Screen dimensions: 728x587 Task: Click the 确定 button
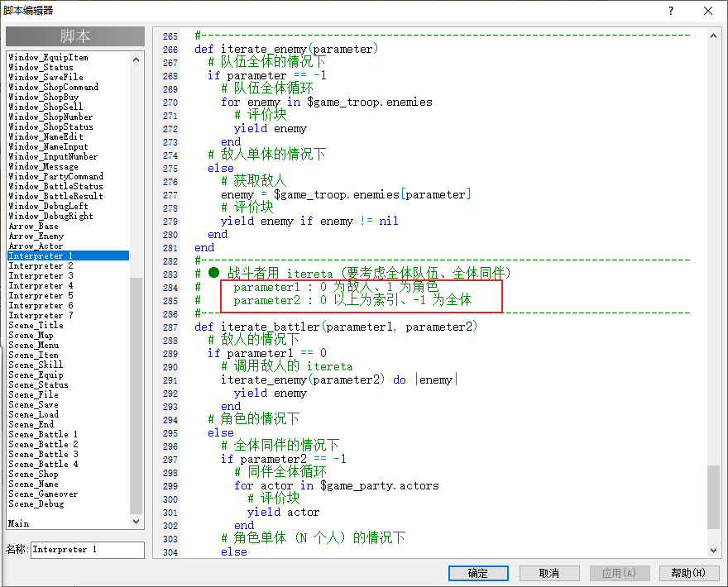[478, 573]
